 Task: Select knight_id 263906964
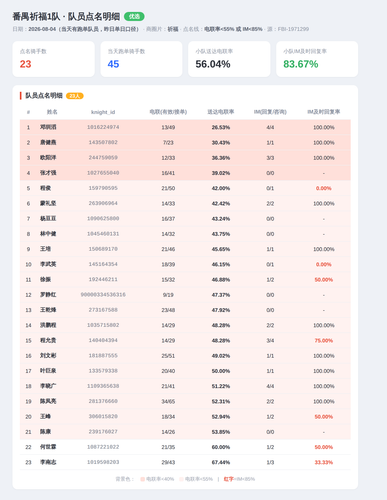103,203
